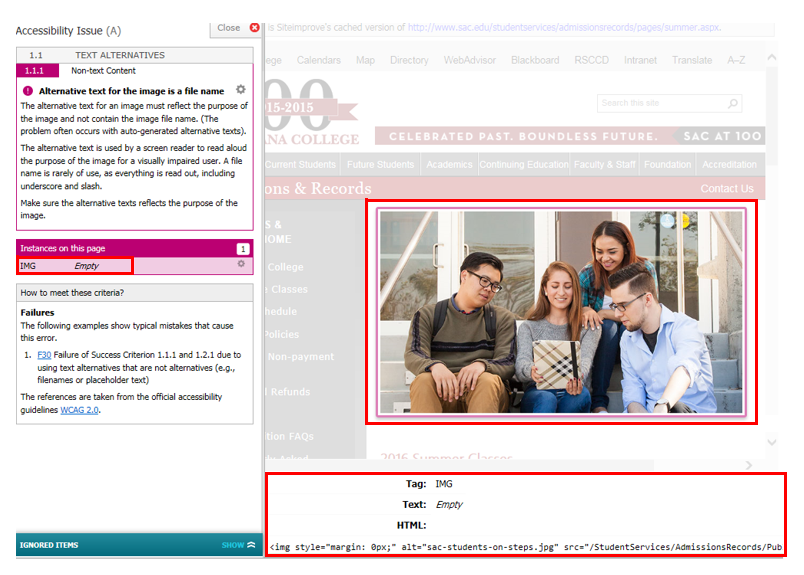
Task: Show ignored items with the SHOW toggle
Action: point(238,545)
